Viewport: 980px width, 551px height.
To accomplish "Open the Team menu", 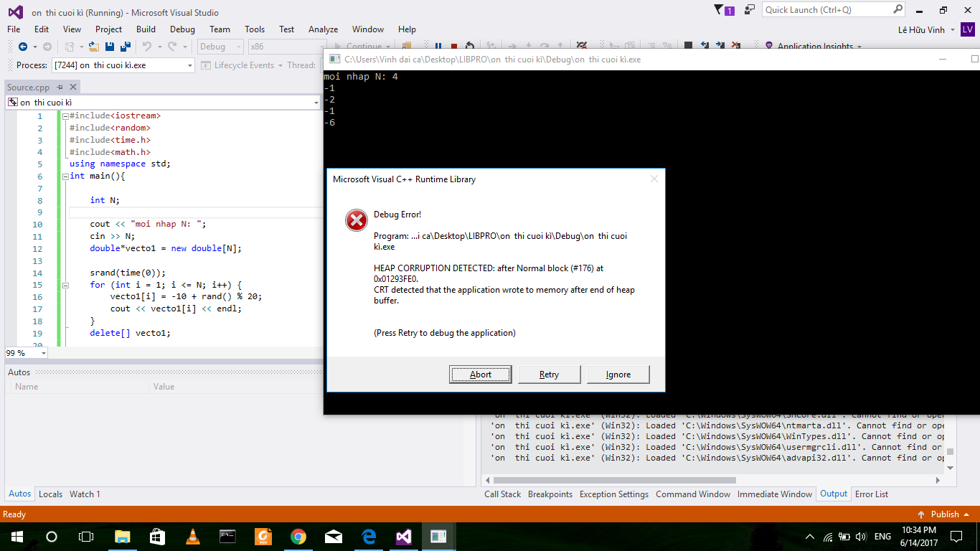I will (x=220, y=29).
